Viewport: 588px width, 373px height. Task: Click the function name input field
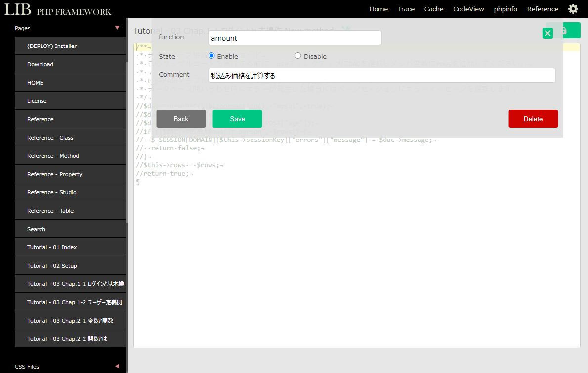pos(294,38)
